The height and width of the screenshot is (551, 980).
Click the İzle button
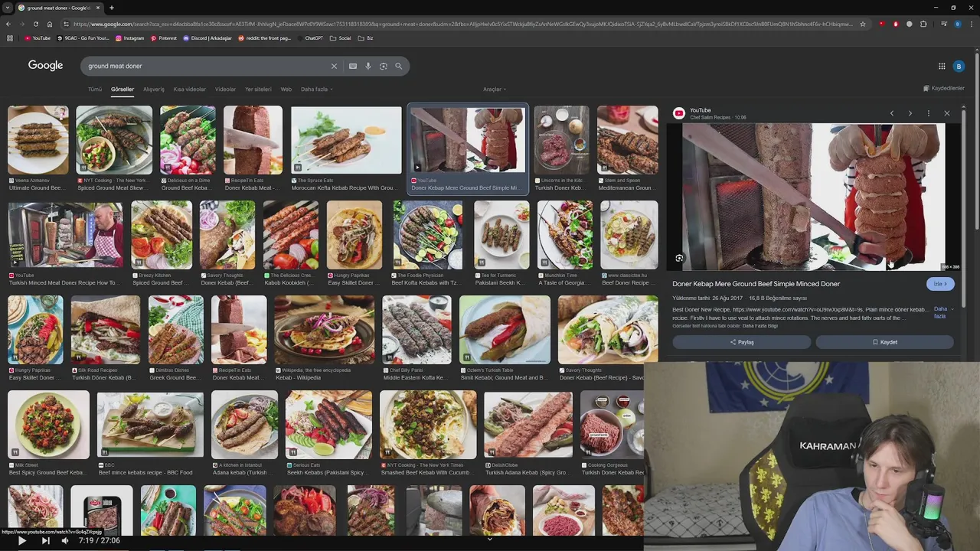point(940,284)
